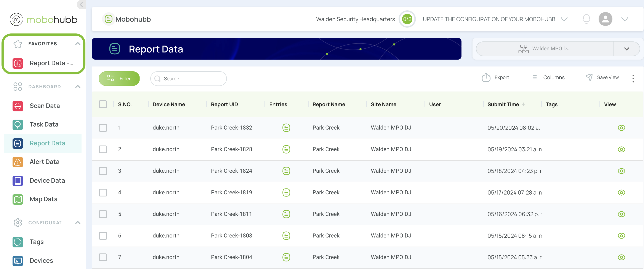
Task: View report Park Creek-1808 eye icon
Action: (x=621, y=236)
